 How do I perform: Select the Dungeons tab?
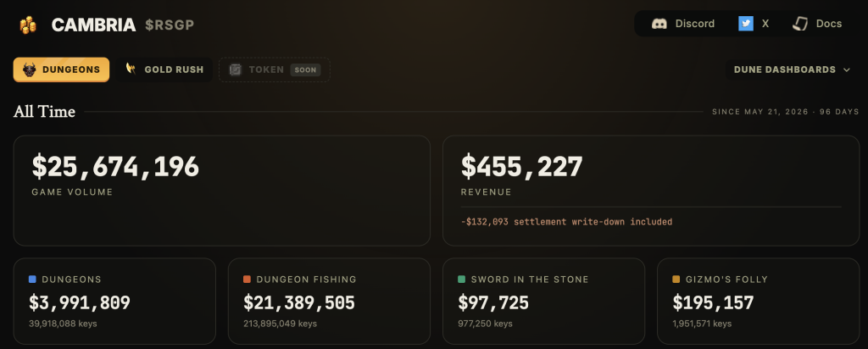tap(61, 69)
